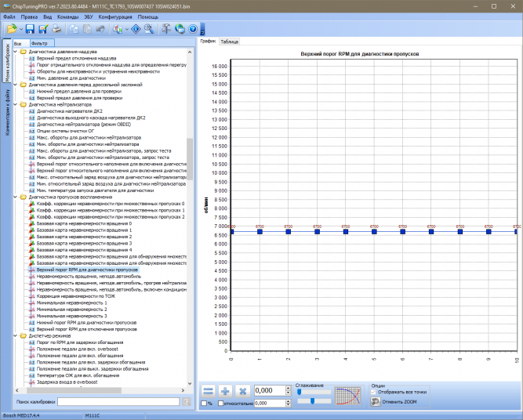This screenshot has width=523, height=420.
Task: Increase the main 0,000 value with up spinner
Action: [289, 389]
